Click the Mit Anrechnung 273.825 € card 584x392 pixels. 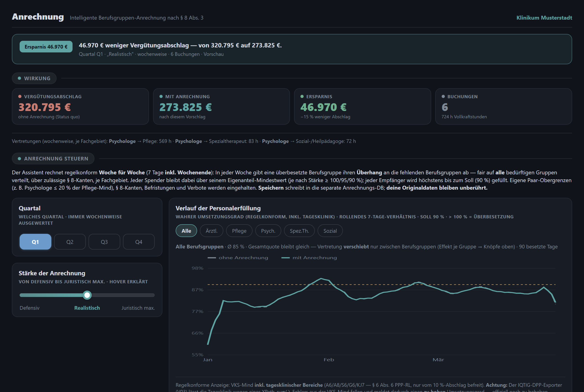tap(221, 106)
